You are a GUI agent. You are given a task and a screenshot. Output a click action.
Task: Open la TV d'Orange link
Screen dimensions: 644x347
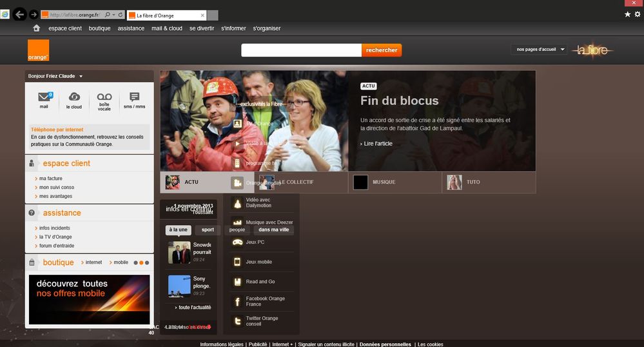click(x=55, y=237)
